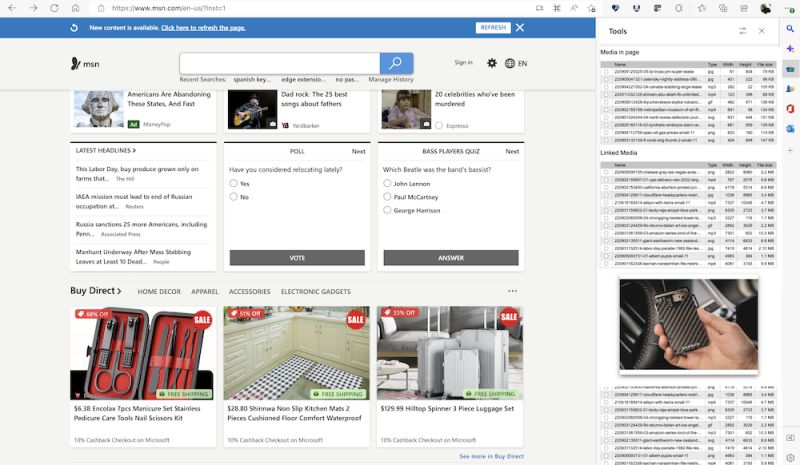Viewport: 800px width, 465px height.
Task: Click the REFRESH button in the banner
Action: click(493, 28)
